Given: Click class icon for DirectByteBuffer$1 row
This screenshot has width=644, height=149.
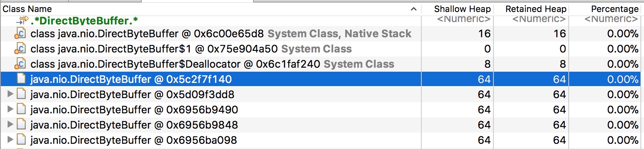Looking at the screenshot, I should coord(20,49).
